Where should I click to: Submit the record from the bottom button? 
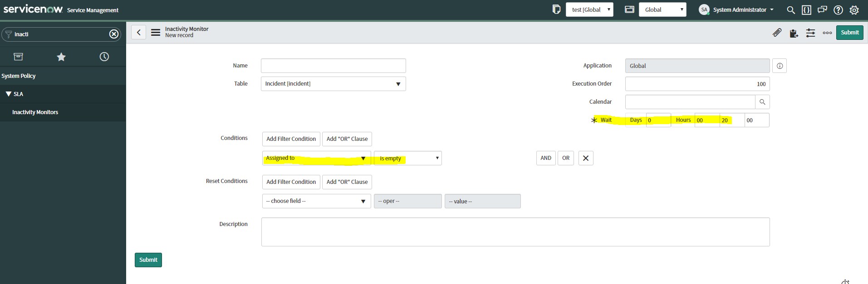148,260
